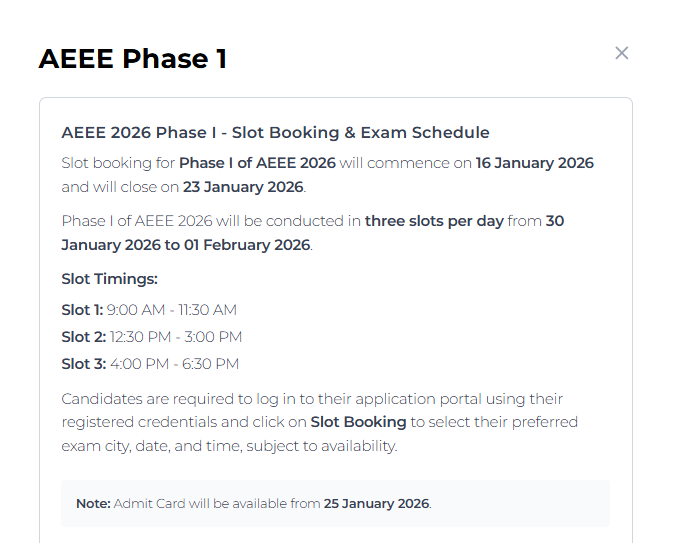This screenshot has width=675, height=543.
Task: Click the "25 January 2026" admit card date
Action: pos(376,503)
